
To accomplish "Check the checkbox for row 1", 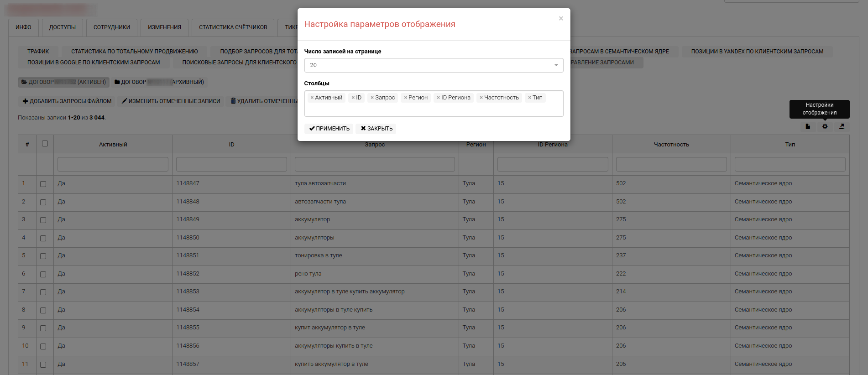I will 43,184.
